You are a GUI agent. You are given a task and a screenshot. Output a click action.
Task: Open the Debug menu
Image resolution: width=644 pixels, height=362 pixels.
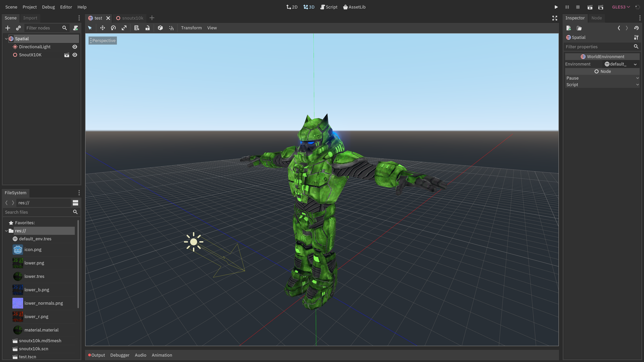tap(48, 7)
